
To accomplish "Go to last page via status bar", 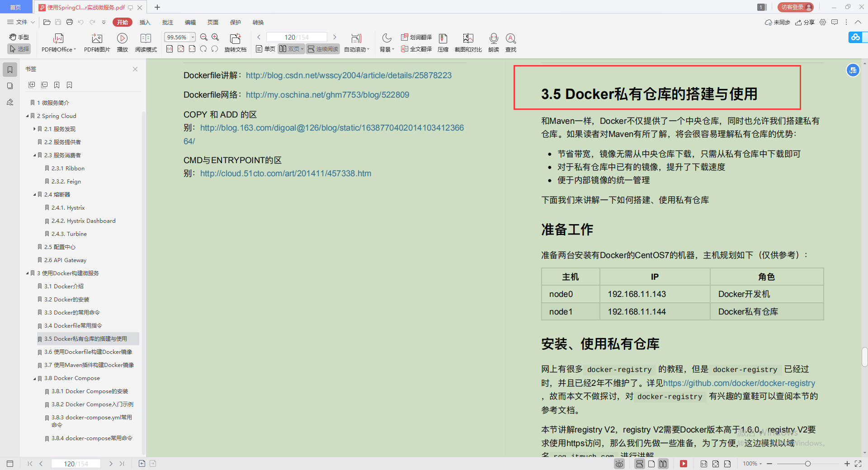I will 122,464.
